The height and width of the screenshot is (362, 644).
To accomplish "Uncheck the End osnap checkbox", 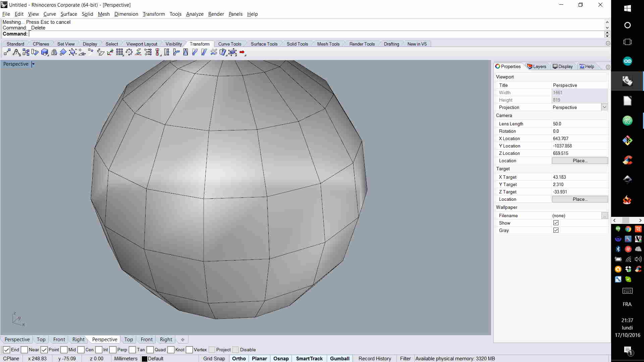I will click(x=6, y=350).
